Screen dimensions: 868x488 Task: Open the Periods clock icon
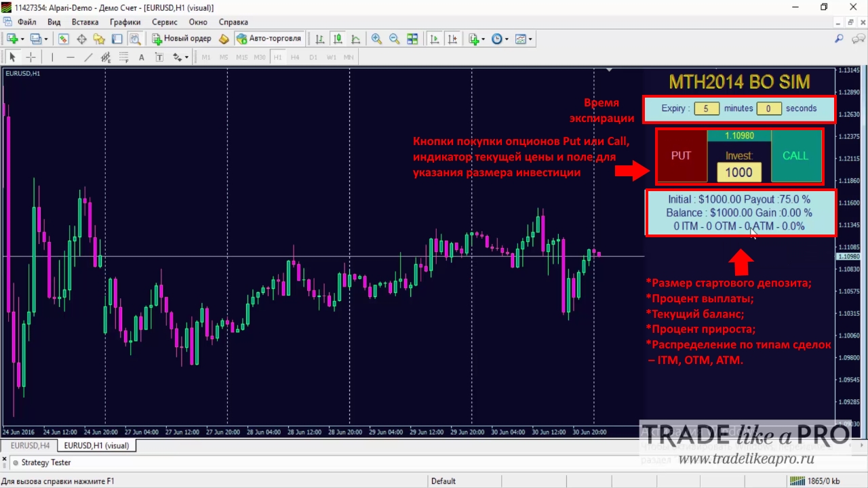[x=497, y=39]
